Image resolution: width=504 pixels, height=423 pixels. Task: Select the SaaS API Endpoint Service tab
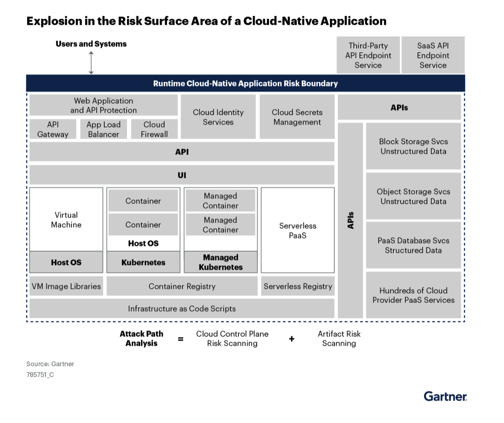click(433, 55)
